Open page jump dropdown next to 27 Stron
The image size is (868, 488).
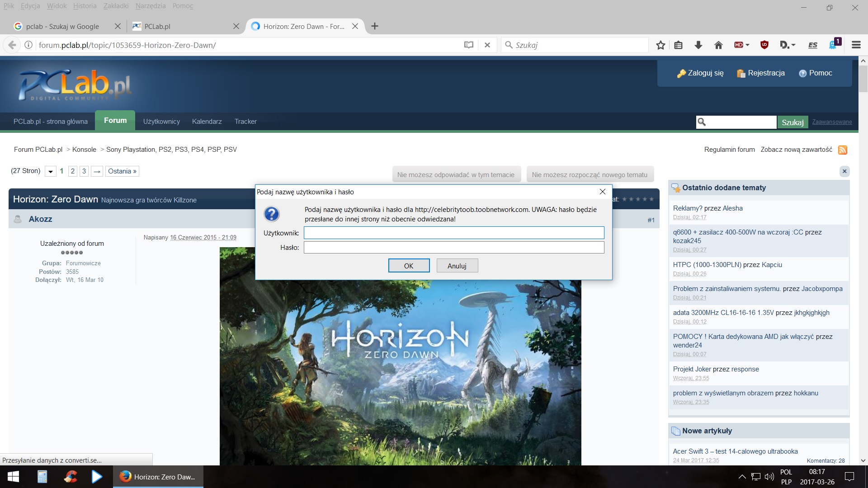tap(51, 172)
